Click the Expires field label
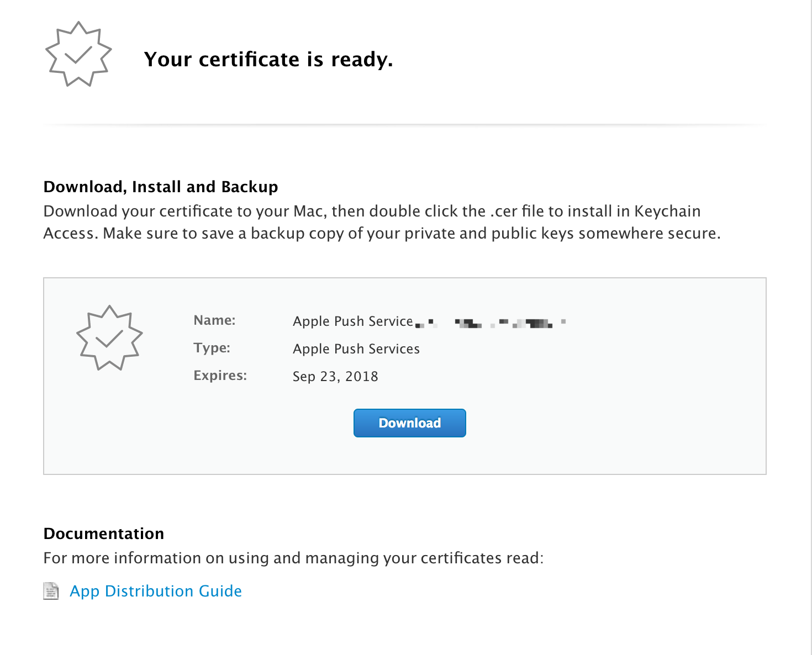Viewport: 812px width, 655px height. coord(220,376)
